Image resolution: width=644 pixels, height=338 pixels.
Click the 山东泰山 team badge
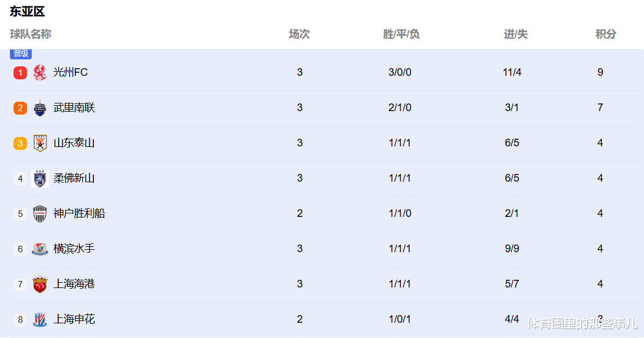coord(40,143)
